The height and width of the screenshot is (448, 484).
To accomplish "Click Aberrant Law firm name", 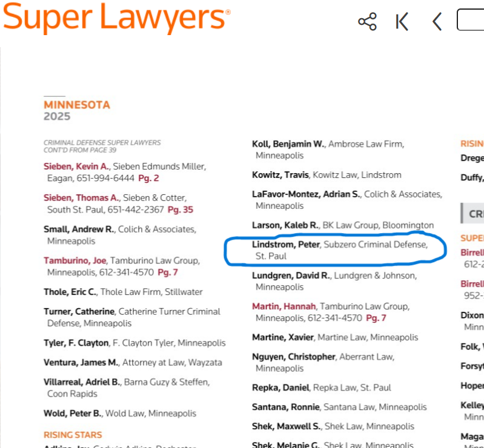I will click(x=366, y=357).
